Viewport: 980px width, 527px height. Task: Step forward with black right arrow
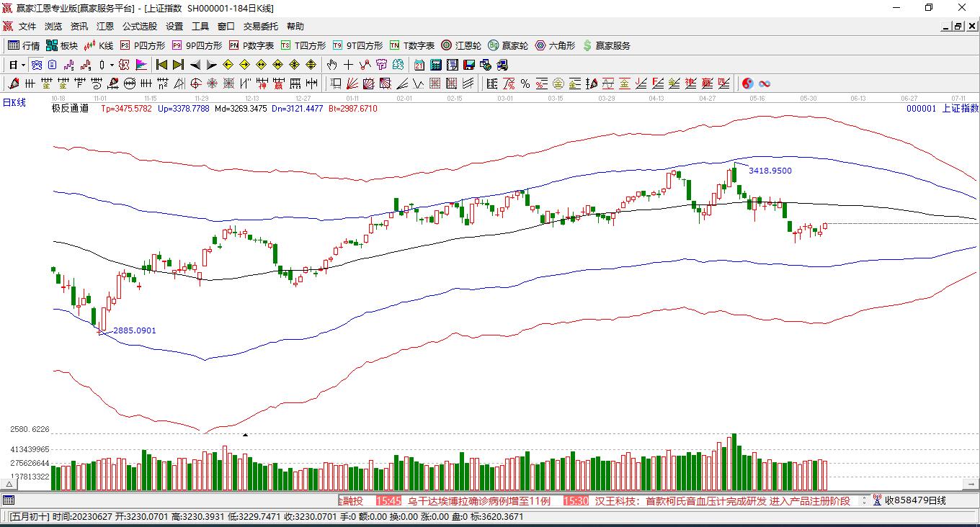point(211,65)
